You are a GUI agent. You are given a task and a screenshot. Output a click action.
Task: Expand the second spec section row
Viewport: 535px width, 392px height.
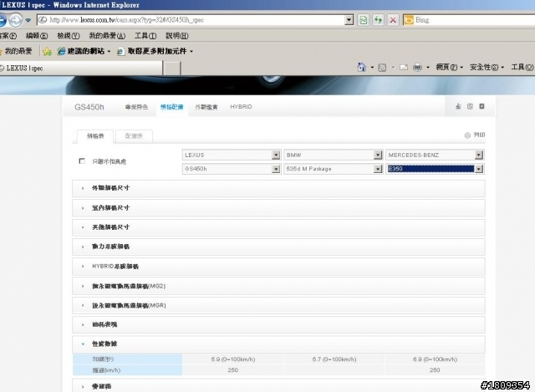coord(278,208)
